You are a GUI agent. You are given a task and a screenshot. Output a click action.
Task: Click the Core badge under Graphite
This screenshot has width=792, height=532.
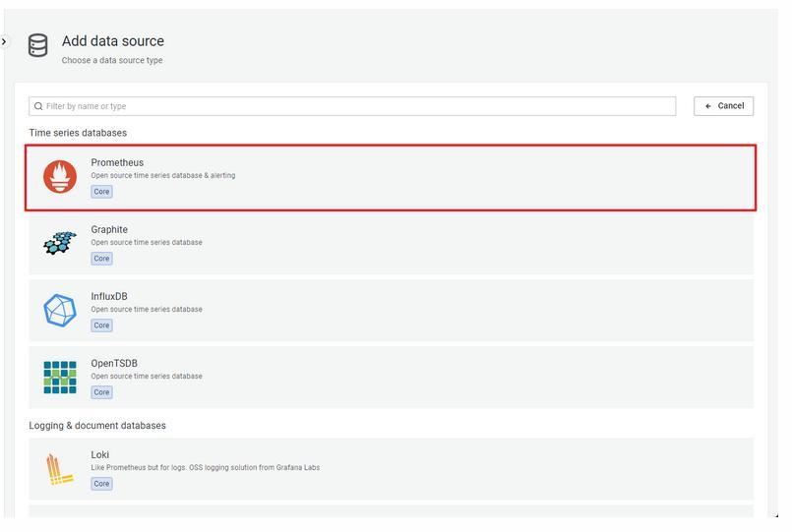coord(101,259)
